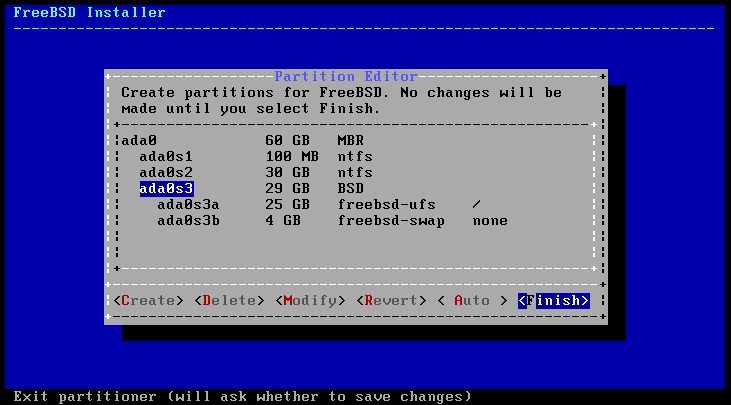This screenshot has width=731, height=405.
Task: Click the "/" mount point of ada0s3a
Action: 477,204
